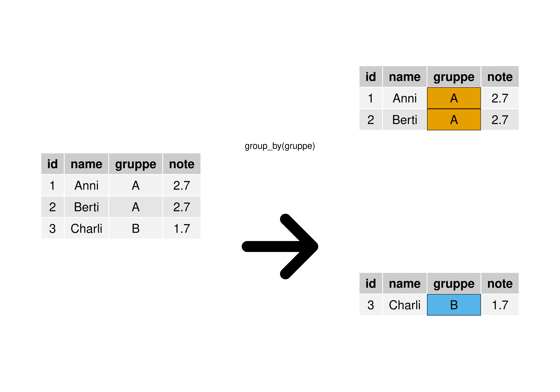560x392 pixels.
Task: Click the group_by(gruppe) text label
Action: pos(280,146)
